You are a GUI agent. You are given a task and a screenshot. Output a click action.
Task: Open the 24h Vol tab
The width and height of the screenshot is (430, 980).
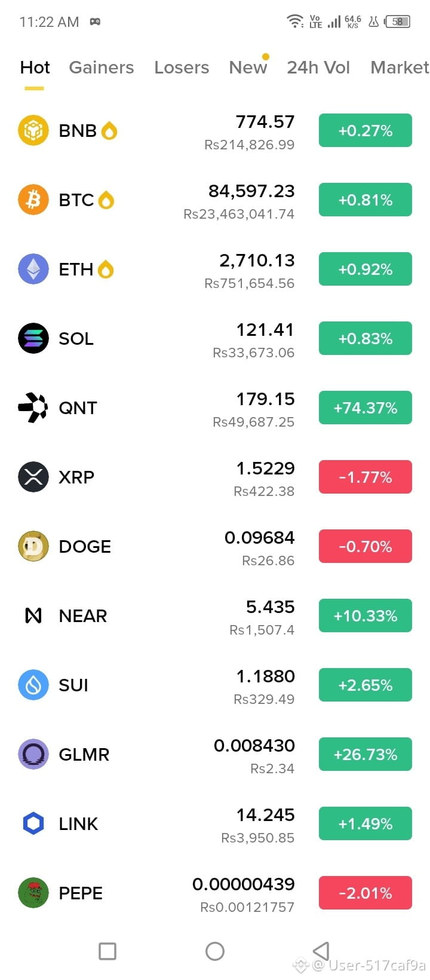click(x=318, y=68)
